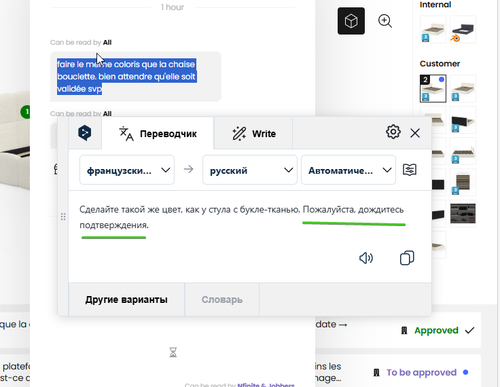
Task: Click the To be approved status
Action: (x=421, y=372)
